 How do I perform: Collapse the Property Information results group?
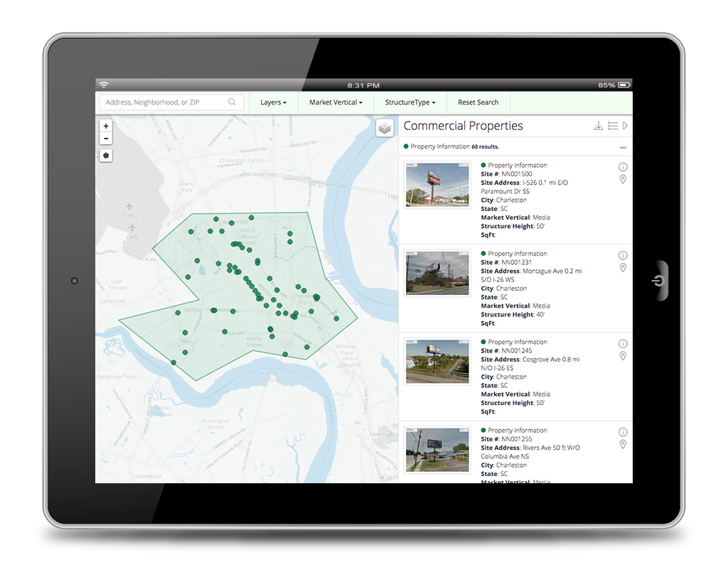point(623,148)
